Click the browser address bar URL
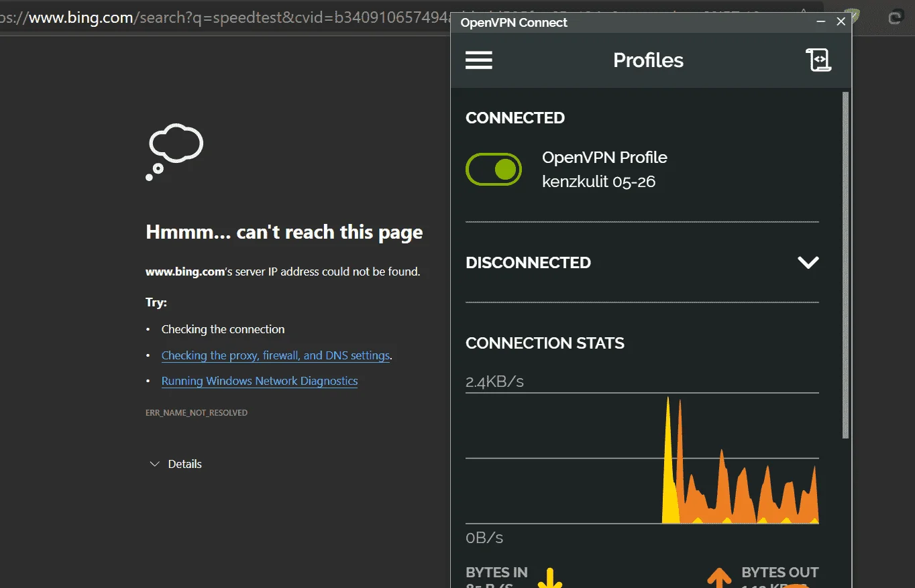Image resolution: width=915 pixels, height=588 pixels. tap(225, 18)
